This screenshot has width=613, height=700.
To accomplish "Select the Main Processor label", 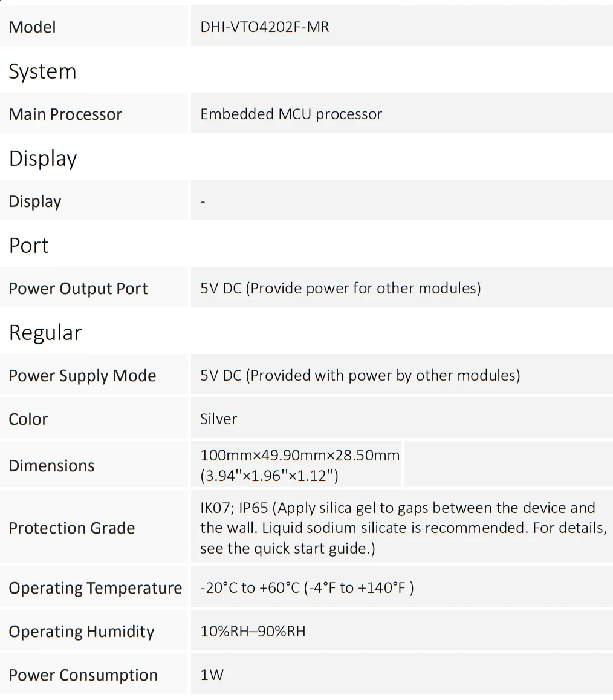I will tap(65, 114).
